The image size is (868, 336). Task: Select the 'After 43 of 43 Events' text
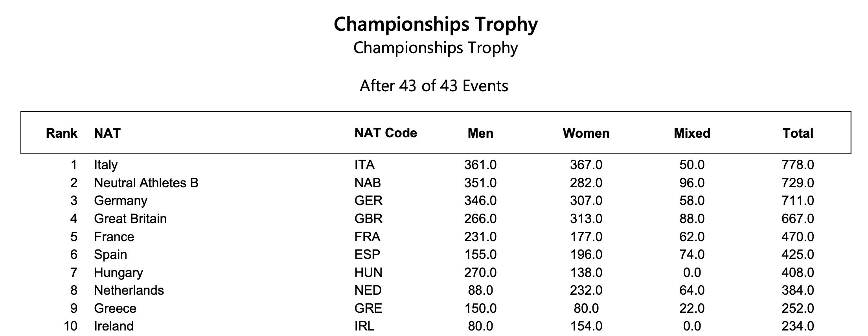coord(434,86)
